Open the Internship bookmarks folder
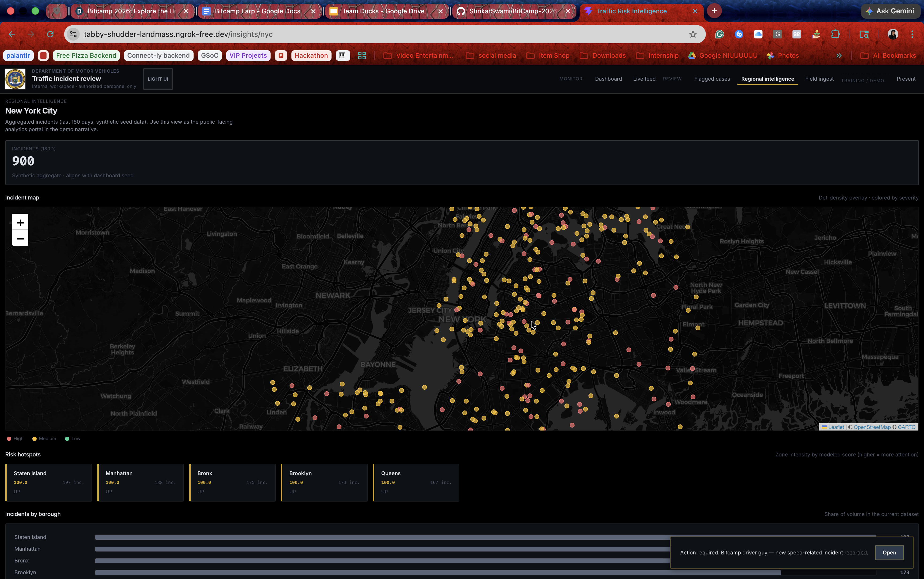Image resolution: width=924 pixels, height=579 pixels. point(657,56)
